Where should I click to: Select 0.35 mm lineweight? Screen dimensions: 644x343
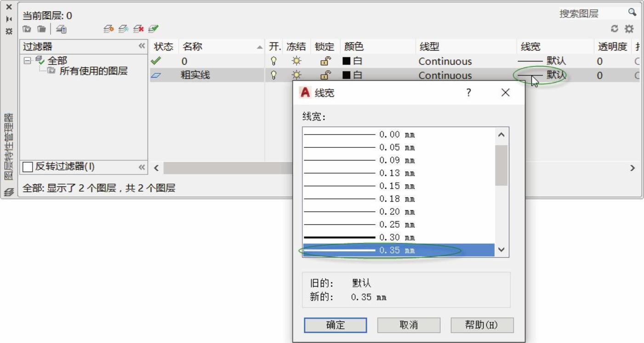(x=399, y=250)
